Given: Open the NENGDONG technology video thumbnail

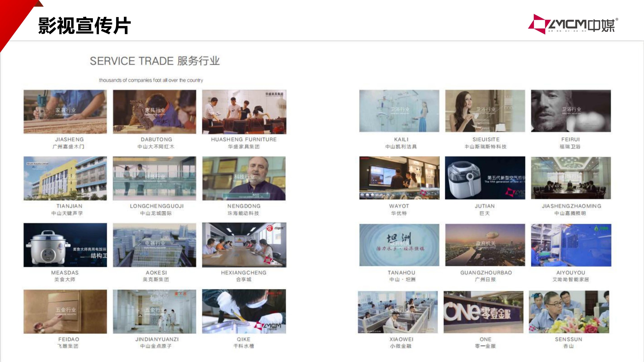Looking at the screenshot, I should 244,178.
